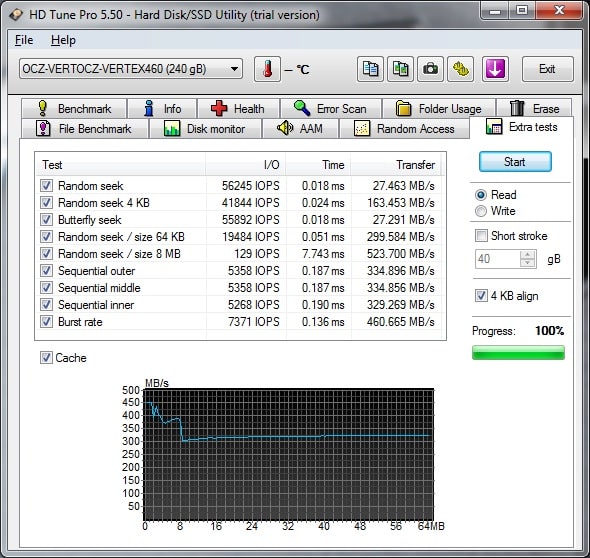
Task: Toggle Random seek / size 64 KB checkbox
Action: 46,237
